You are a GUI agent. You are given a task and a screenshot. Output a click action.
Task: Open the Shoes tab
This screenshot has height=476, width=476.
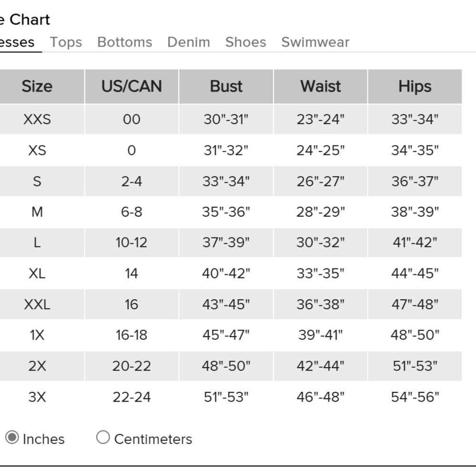tap(246, 42)
